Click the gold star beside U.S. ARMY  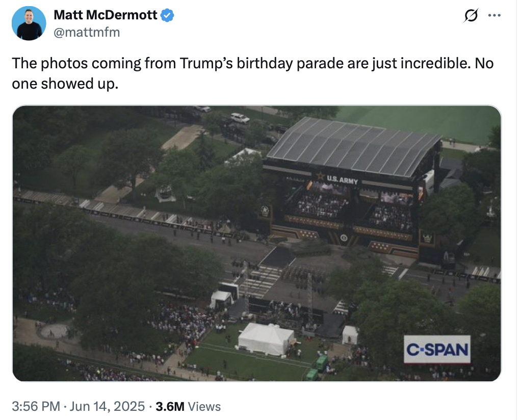coord(320,176)
